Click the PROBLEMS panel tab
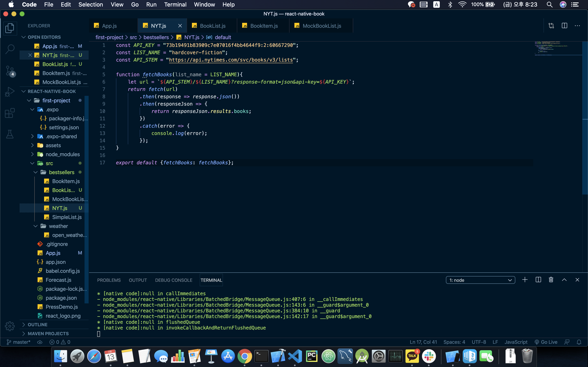Image resolution: width=588 pixels, height=367 pixels. tap(109, 280)
